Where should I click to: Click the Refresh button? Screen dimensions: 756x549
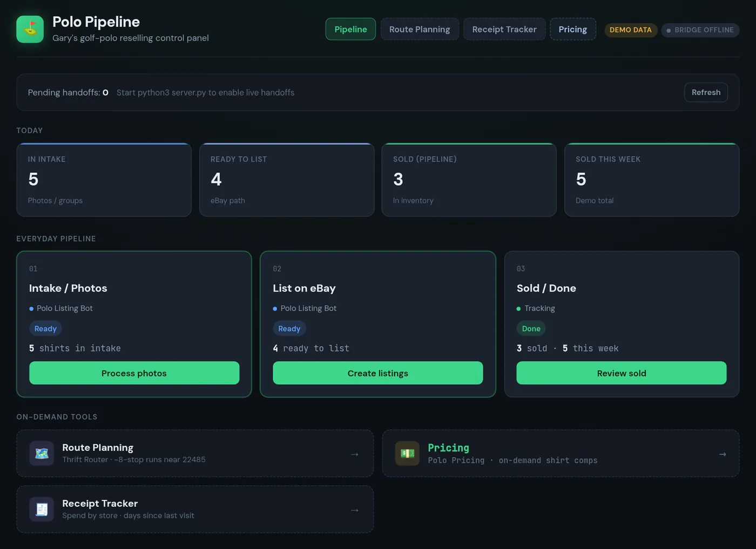click(x=706, y=92)
